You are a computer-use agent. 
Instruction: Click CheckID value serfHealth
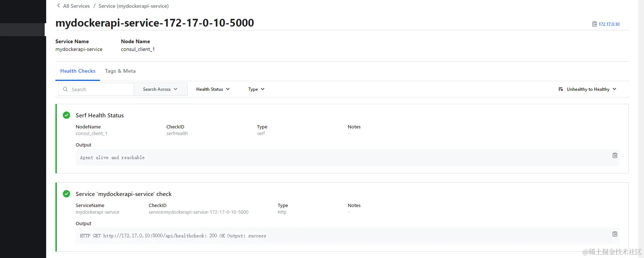pos(177,134)
